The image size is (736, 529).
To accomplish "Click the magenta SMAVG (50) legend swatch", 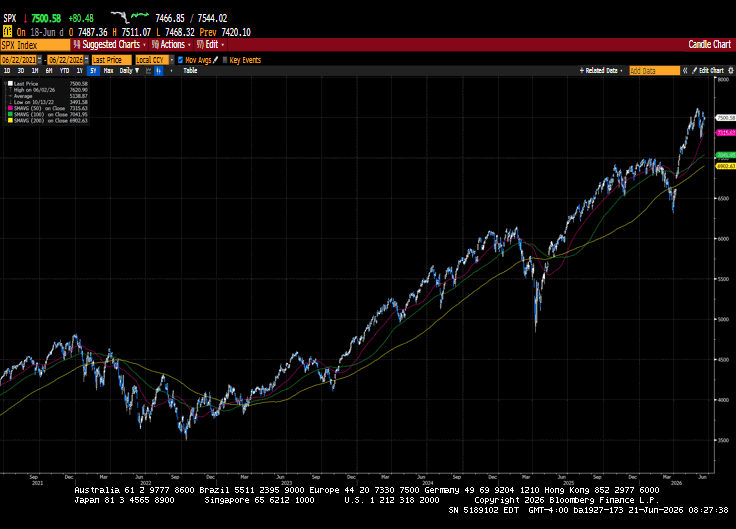I will point(10,108).
